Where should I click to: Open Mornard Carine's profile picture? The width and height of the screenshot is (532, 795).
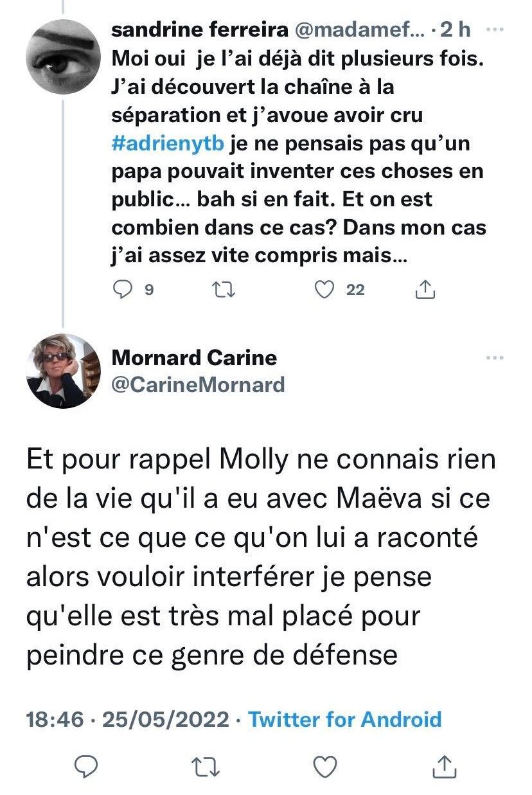point(64,371)
